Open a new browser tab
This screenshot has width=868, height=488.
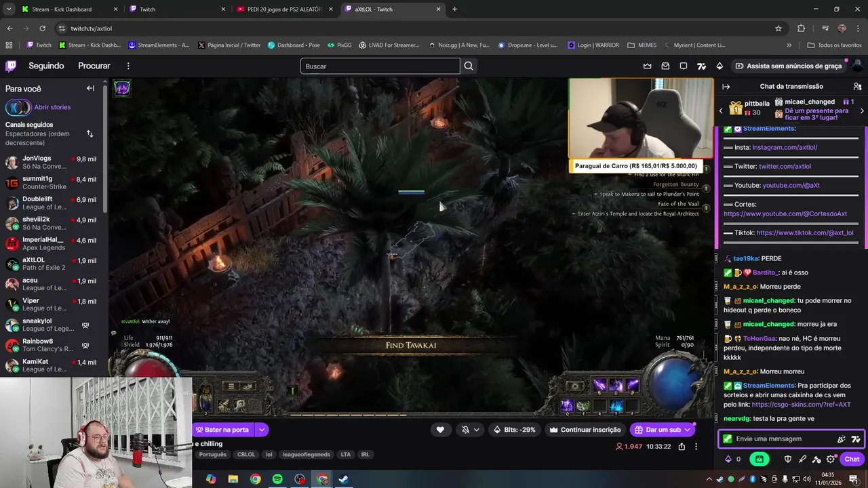tap(454, 9)
